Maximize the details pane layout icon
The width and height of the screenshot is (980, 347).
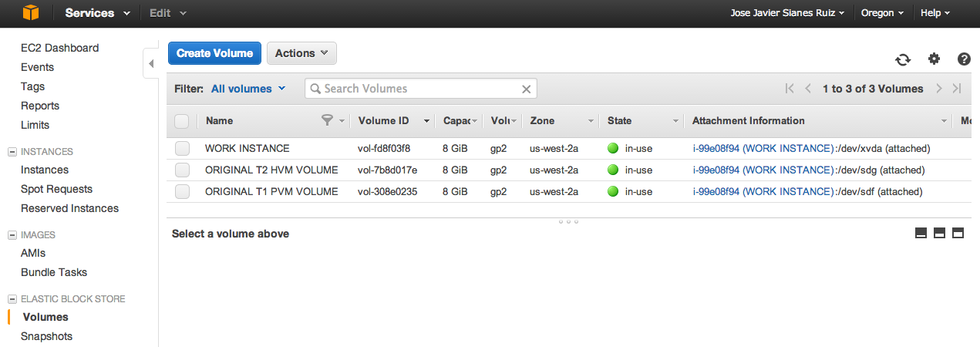[x=958, y=233]
